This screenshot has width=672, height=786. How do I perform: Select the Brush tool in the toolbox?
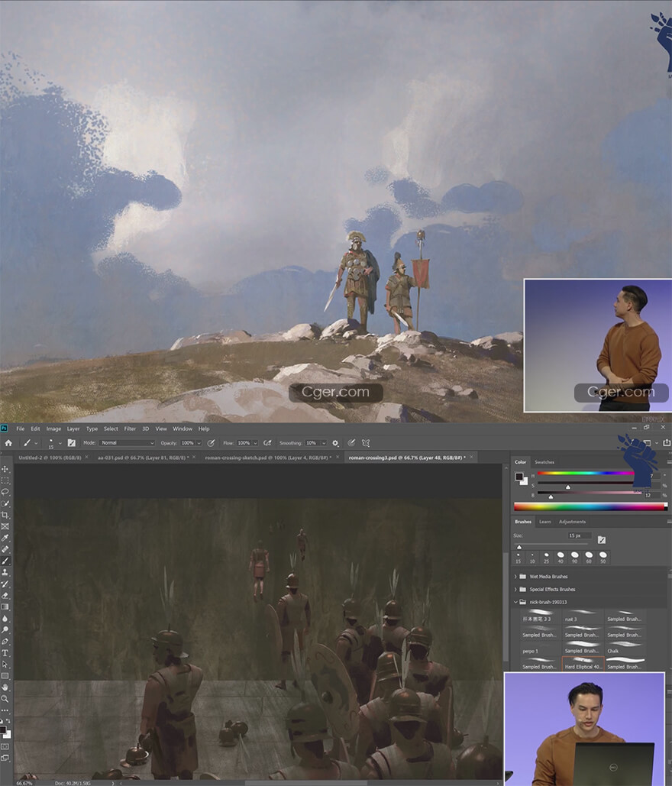click(5, 561)
